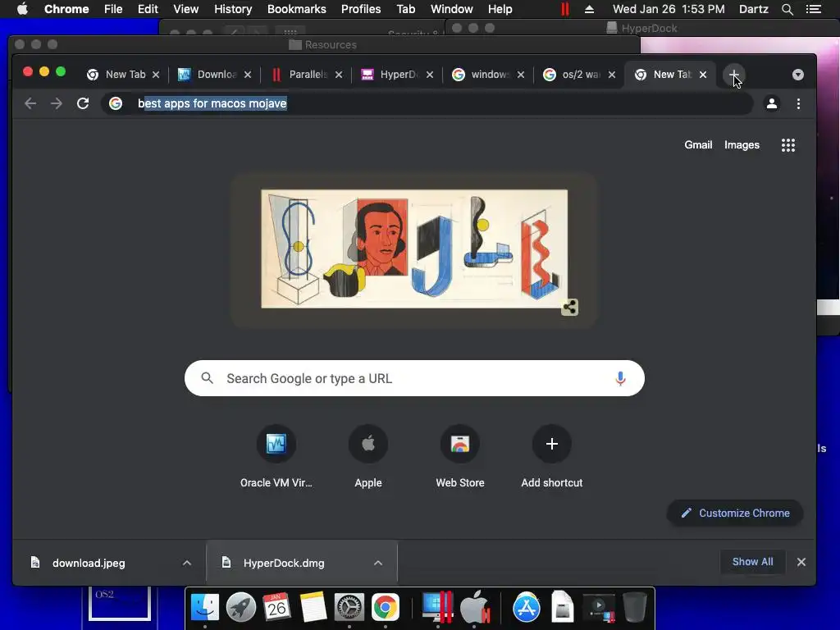The height and width of the screenshot is (630, 840).
Task: Click the Gmail link
Action: [x=698, y=144]
